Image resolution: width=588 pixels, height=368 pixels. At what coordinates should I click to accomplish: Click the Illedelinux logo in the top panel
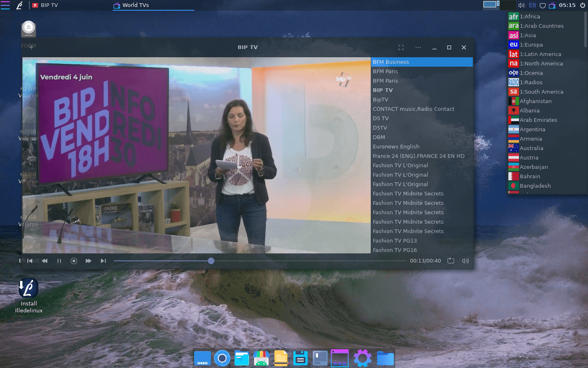tap(19, 5)
